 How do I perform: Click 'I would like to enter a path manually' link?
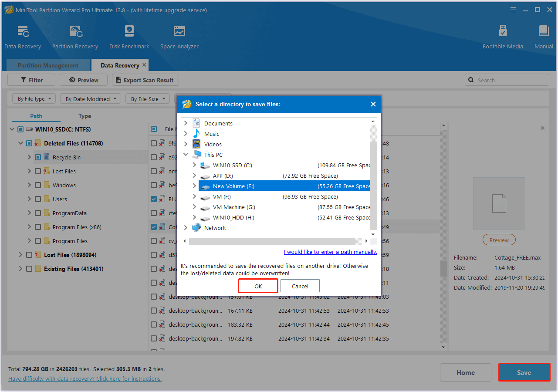tap(330, 252)
